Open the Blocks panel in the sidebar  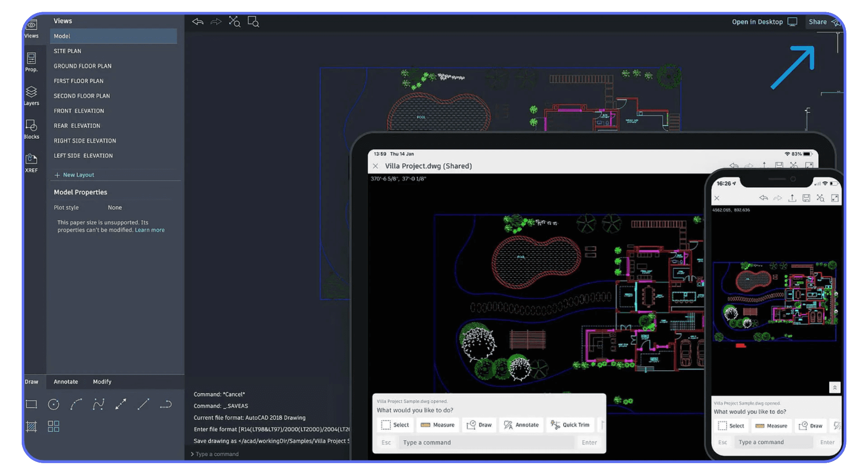point(31,129)
